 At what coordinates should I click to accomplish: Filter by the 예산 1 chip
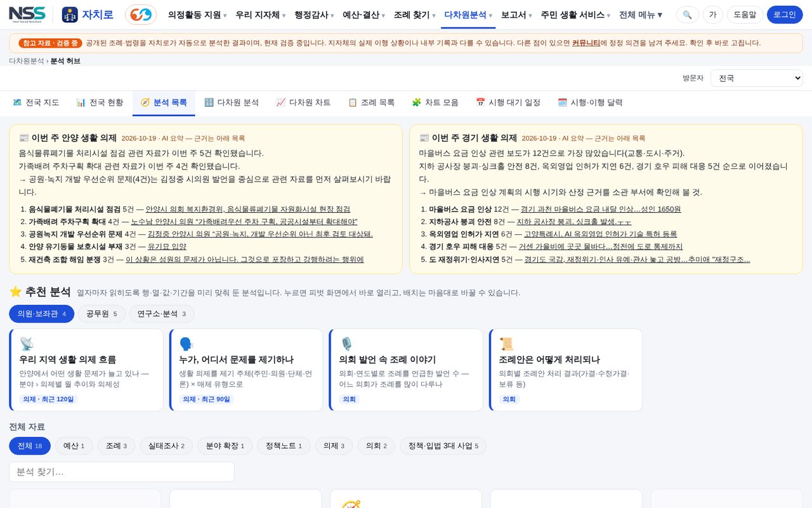point(74,446)
